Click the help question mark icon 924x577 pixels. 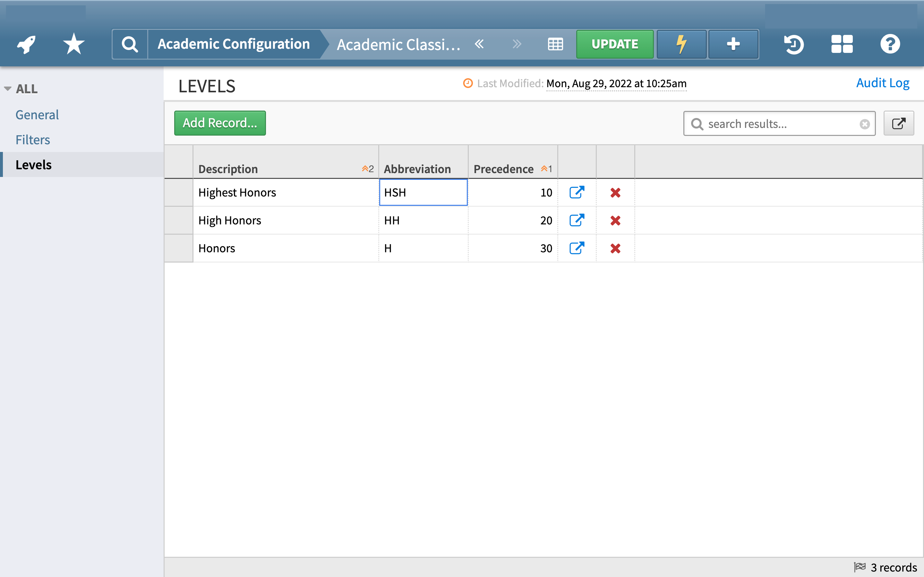pyautogui.click(x=890, y=44)
